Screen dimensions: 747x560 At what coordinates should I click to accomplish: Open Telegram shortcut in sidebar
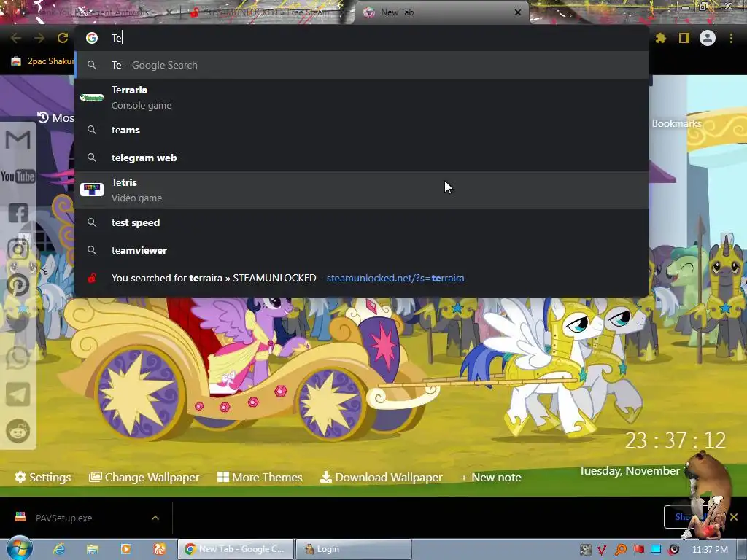point(18,394)
